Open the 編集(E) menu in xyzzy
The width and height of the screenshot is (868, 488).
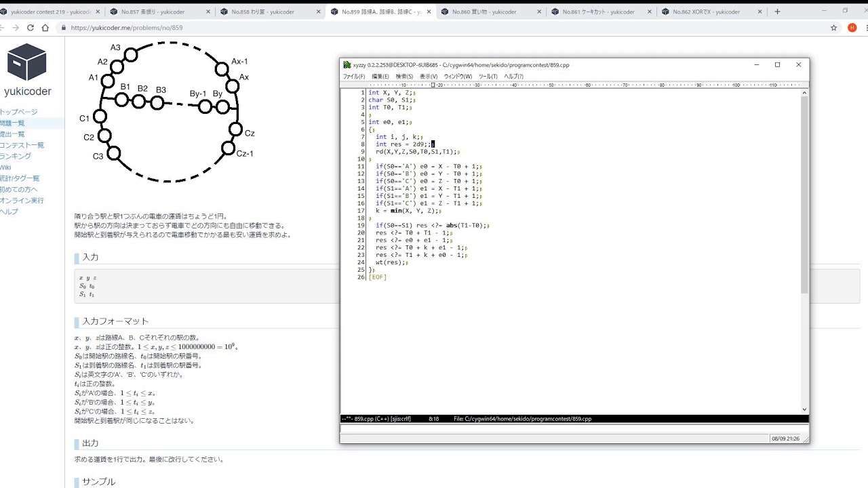tap(380, 77)
